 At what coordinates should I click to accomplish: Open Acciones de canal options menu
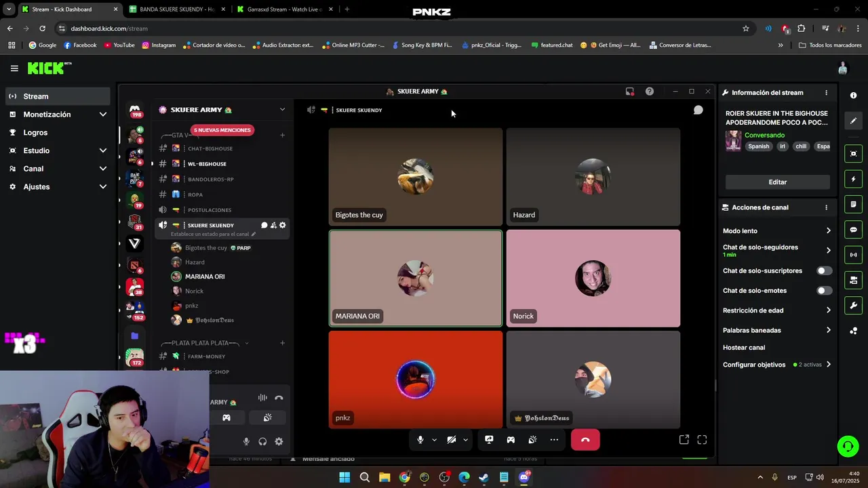826,207
